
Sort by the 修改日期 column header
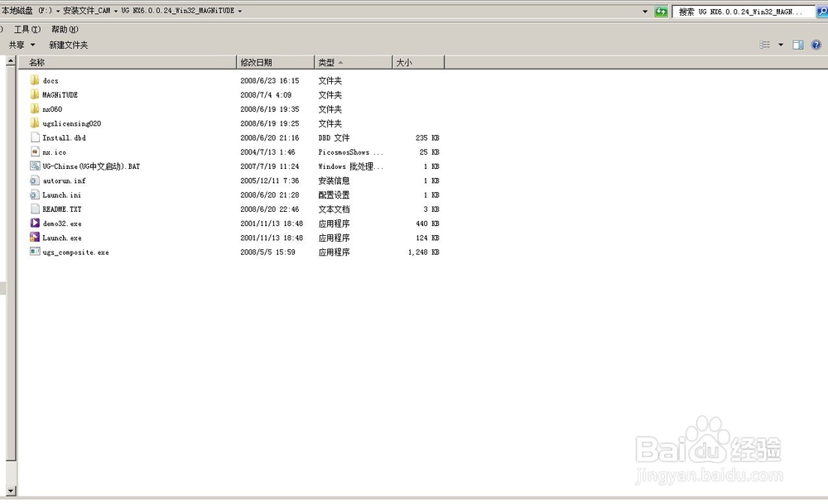[275, 62]
